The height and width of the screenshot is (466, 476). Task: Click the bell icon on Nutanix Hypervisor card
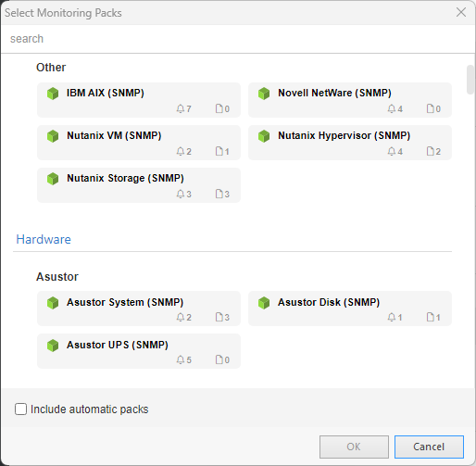[392, 151]
